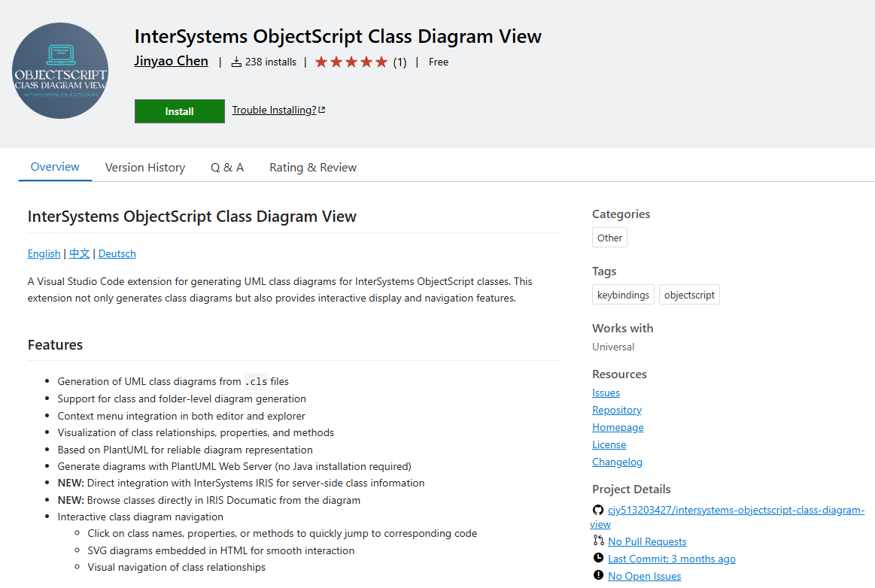875x588 pixels.
Task: Click the five-star rating icons
Action: pos(351,62)
